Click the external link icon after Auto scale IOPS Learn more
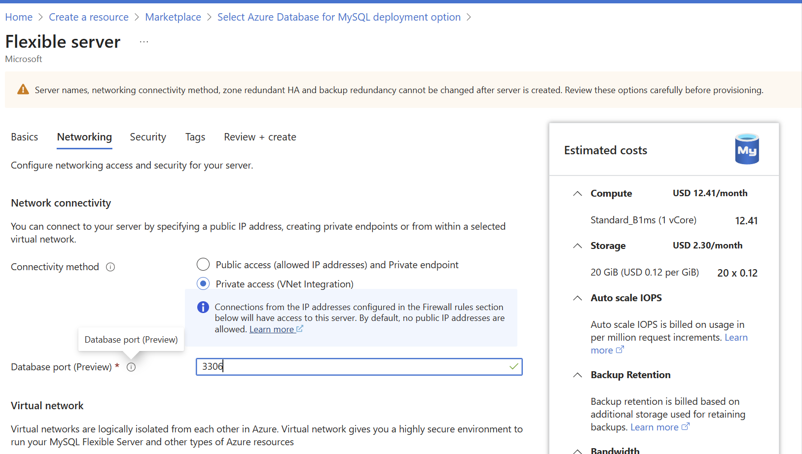The image size is (802, 454). (620, 350)
